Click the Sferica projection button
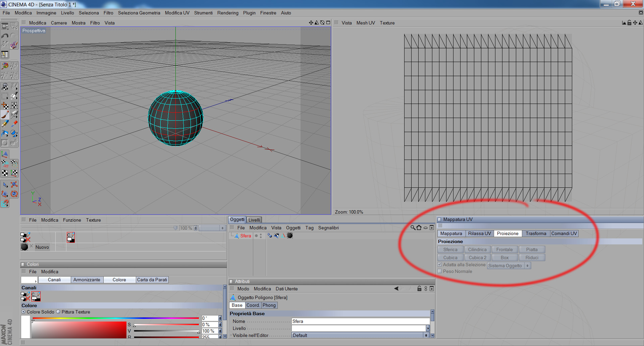This screenshot has height=346, width=644. tap(450, 249)
